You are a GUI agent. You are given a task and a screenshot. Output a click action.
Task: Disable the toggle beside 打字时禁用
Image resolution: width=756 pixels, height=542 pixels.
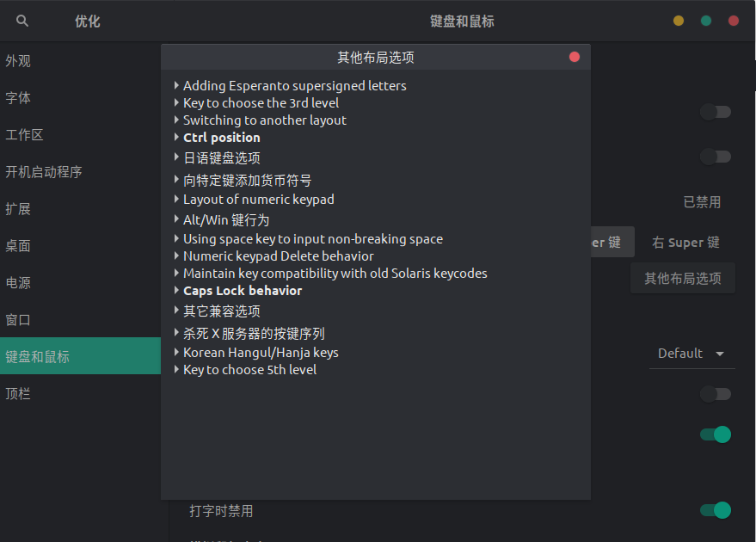tap(715, 510)
